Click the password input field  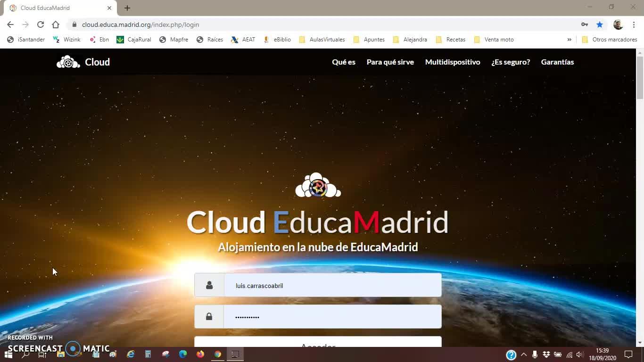pos(332,317)
